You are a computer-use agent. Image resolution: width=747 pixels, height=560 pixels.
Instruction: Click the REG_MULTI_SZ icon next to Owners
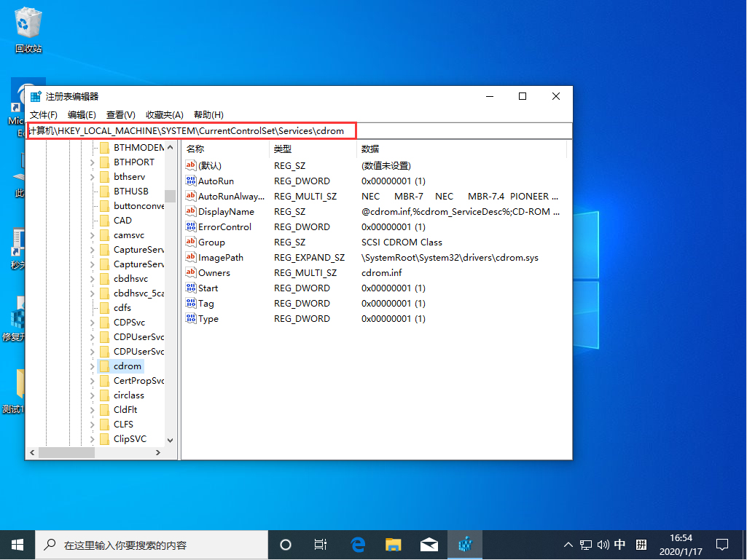(189, 272)
